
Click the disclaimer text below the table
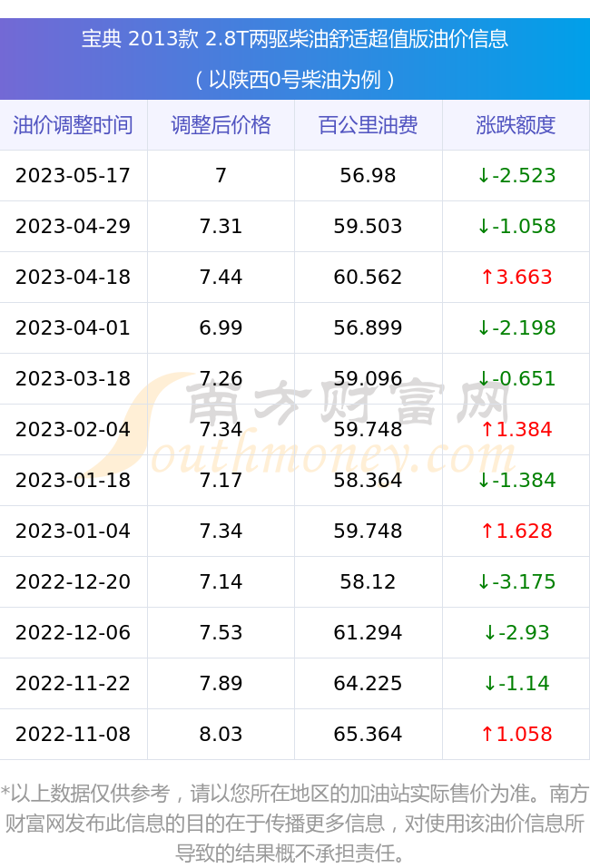(x=295, y=824)
